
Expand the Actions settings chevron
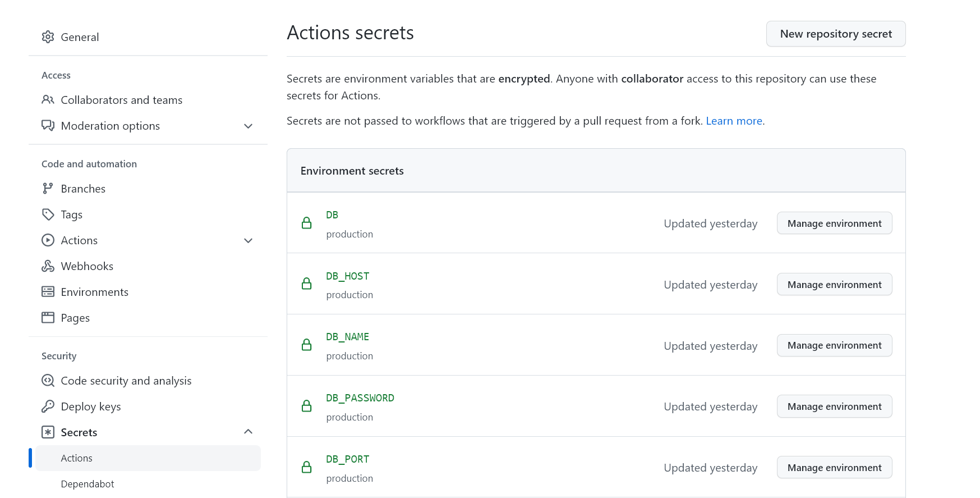pyautogui.click(x=249, y=241)
